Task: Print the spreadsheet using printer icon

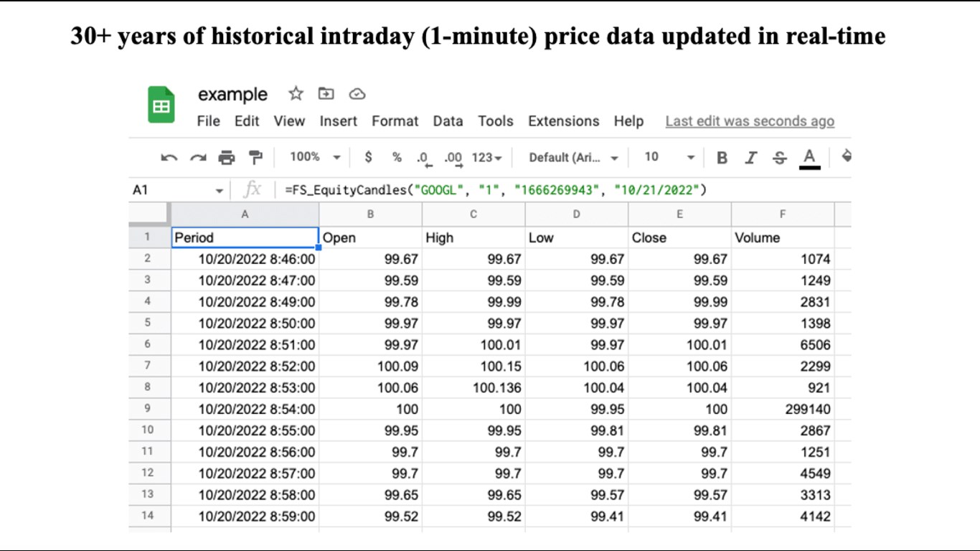Action: (x=227, y=158)
